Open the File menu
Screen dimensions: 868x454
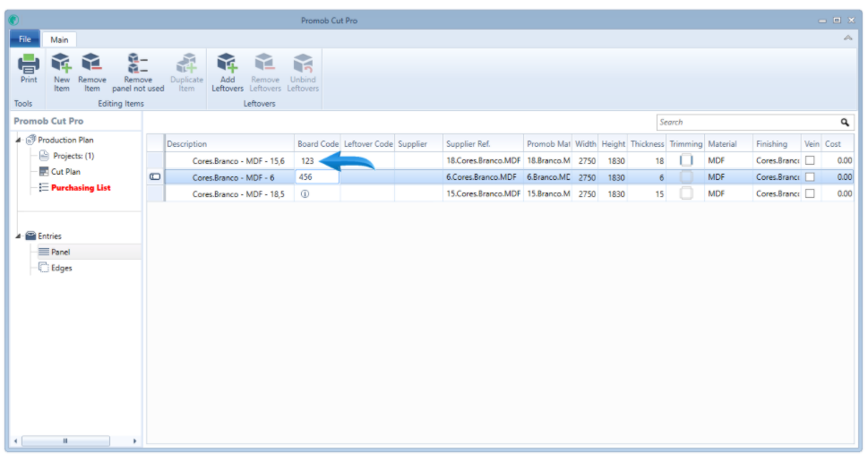[x=25, y=39]
